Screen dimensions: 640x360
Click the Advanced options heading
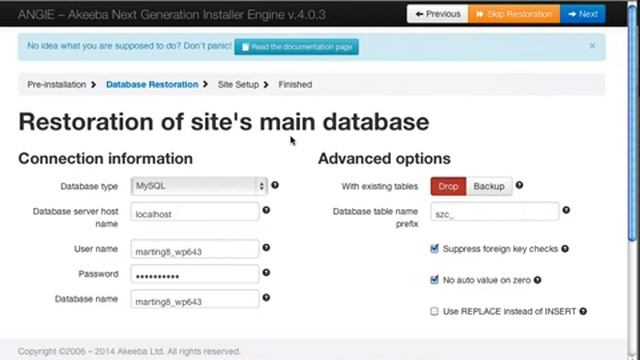coord(384,158)
